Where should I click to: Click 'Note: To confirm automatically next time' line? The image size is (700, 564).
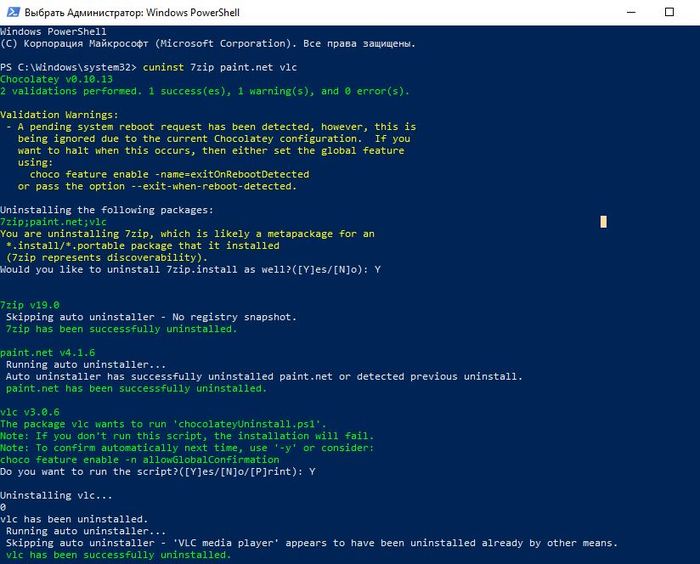(x=187, y=448)
